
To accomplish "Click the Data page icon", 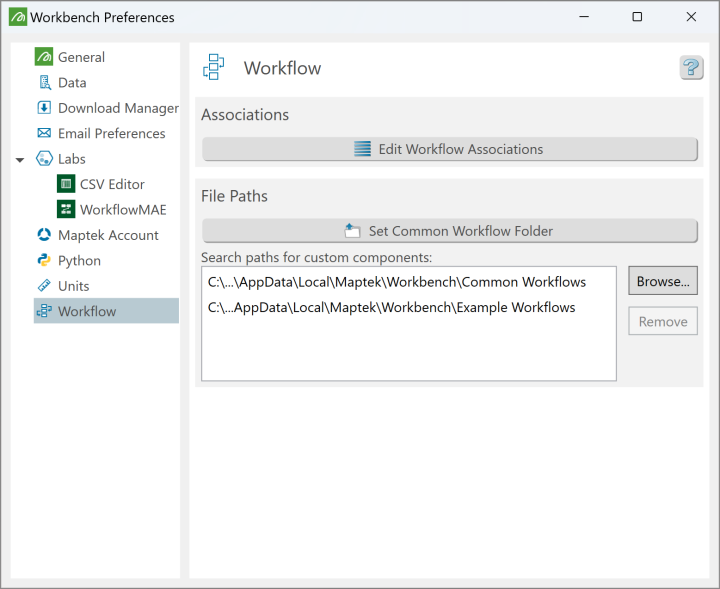I will [x=44, y=83].
